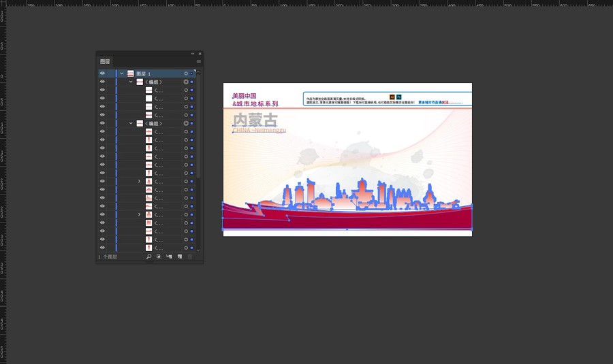This screenshot has width=613, height=364.
Task: Expand the upper collapsed sublayer arrow
Action: point(139,182)
